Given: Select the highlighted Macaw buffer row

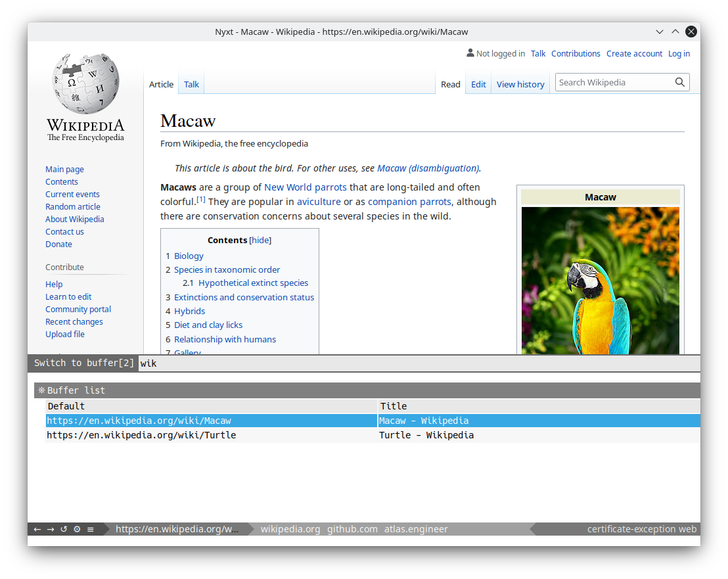Looking at the screenshot, I should (x=373, y=421).
